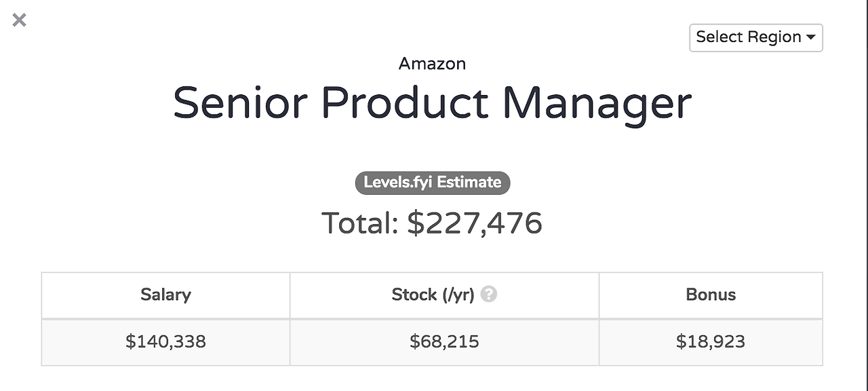Click the "Total:" label text
Screen dimensions: 868x391
click(x=359, y=223)
